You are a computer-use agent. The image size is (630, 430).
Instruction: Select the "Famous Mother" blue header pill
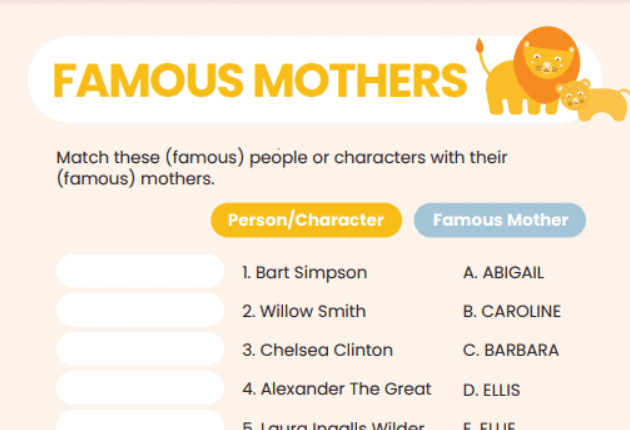click(x=500, y=220)
